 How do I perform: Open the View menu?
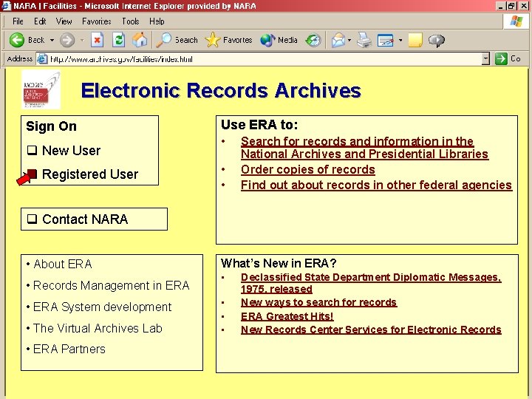(64, 21)
